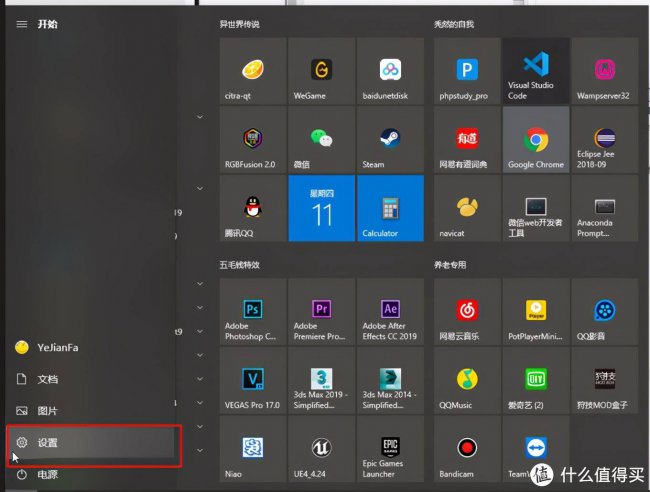Image resolution: width=650 pixels, height=492 pixels.
Task: Open UE4_4.24 tile
Action: (322, 449)
